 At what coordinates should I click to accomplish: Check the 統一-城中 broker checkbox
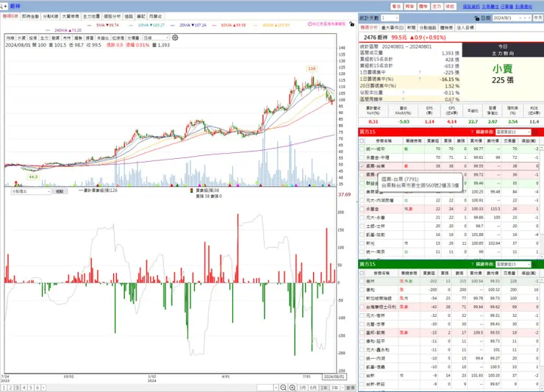coord(362,149)
